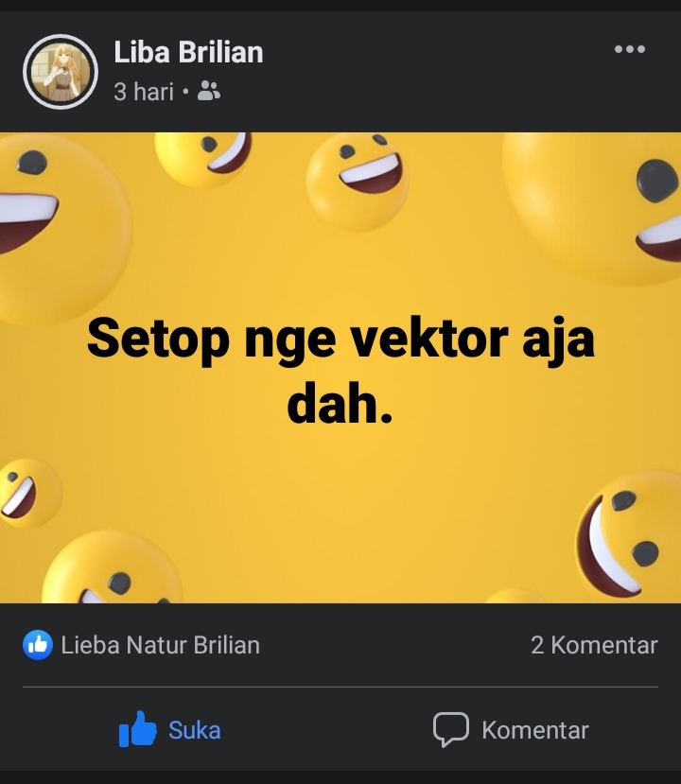Viewport: 681px width, 784px height.
Task: Open Liba Brilian's profile picture
Action: pos(61,72)
